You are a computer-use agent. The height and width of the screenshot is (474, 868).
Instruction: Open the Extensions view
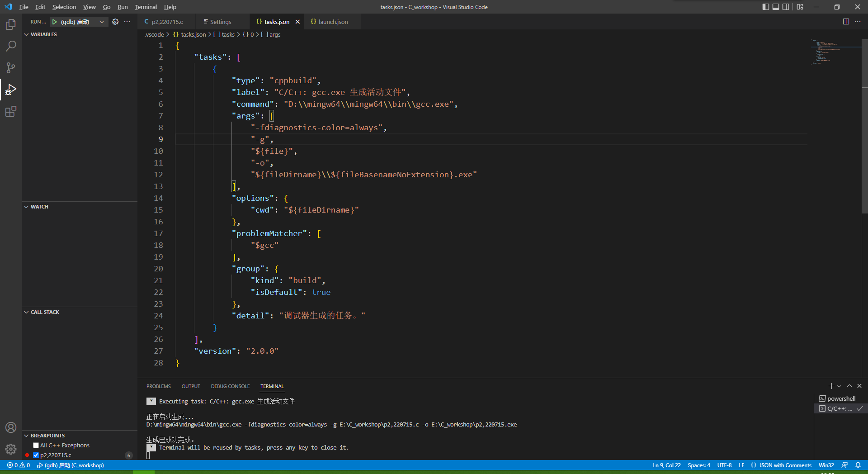(11, 111)
